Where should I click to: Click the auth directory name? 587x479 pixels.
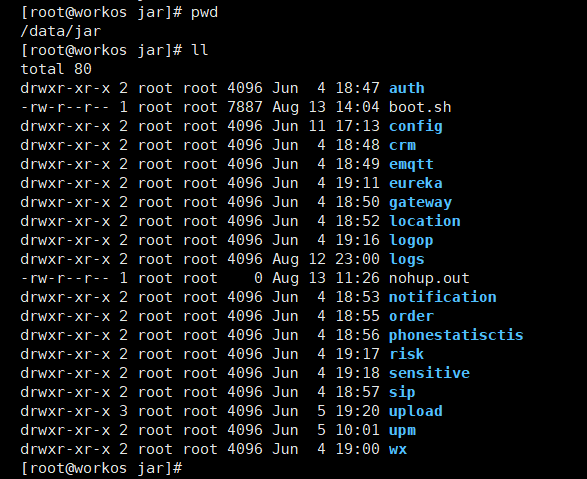coord(407,88)
